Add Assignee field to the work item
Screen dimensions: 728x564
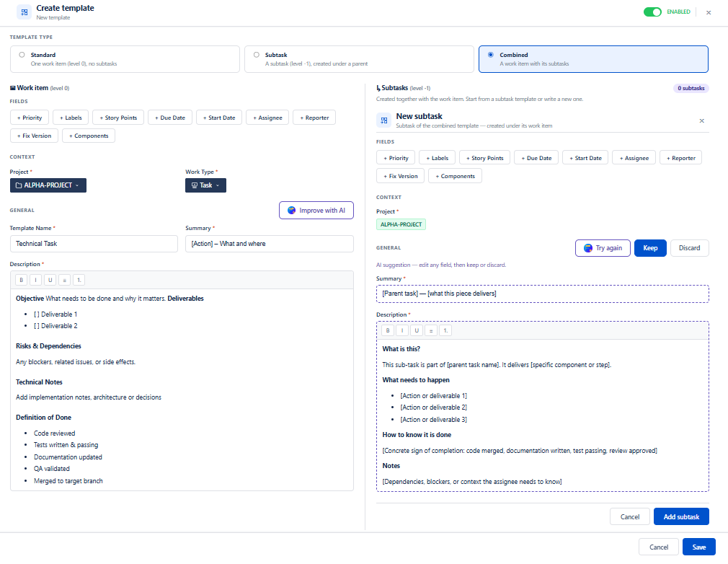tap(267, 118)
